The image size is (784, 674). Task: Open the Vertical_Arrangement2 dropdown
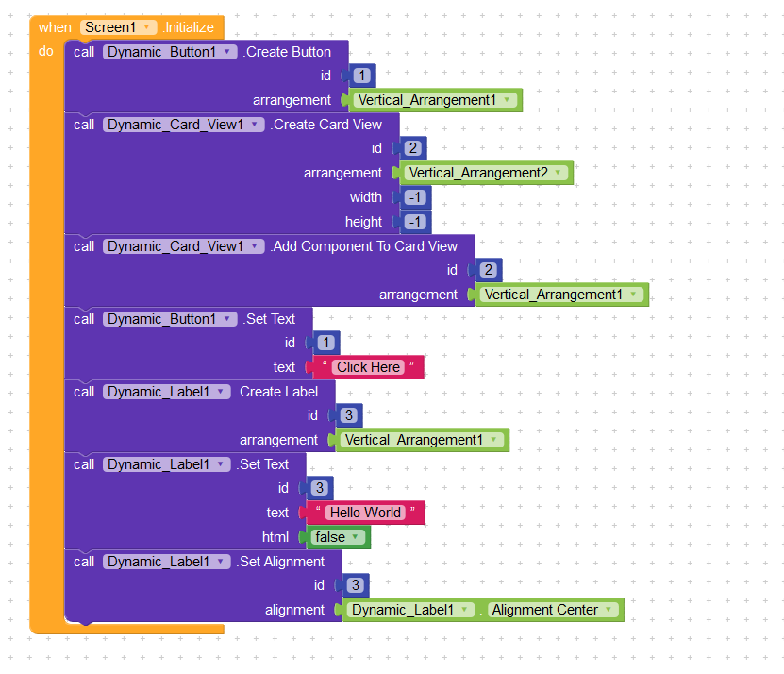[559, 173]
